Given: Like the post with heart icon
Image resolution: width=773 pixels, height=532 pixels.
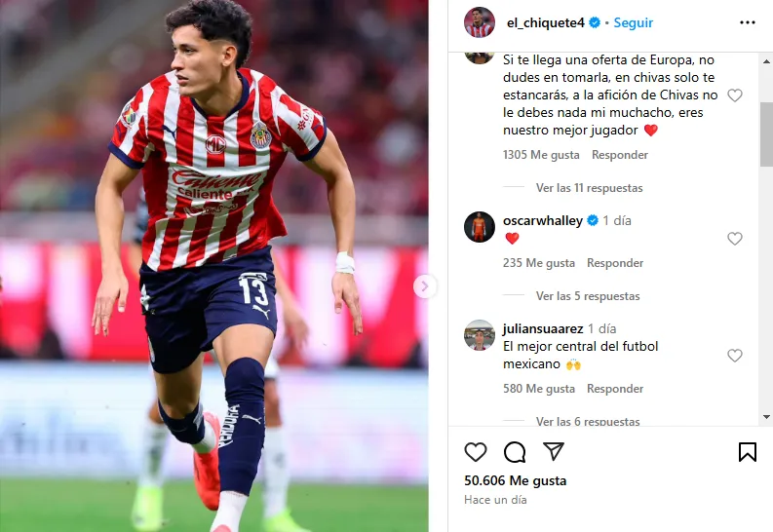Looking at the screenshot, I should coord(476,452).
